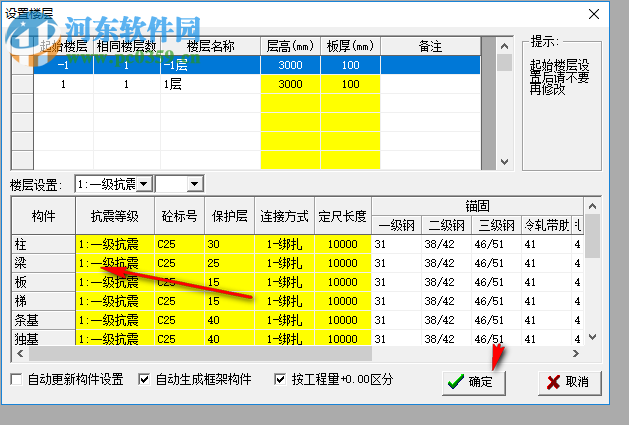Click the 层高(mm) column header
The image size is (629, 425).
pos(290,46)
